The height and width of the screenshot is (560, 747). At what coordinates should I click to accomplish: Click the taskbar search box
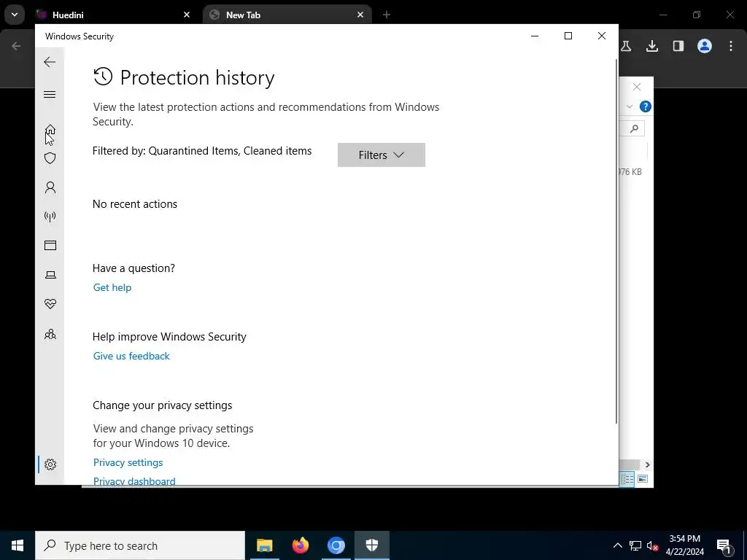click(x=140, y=545)
